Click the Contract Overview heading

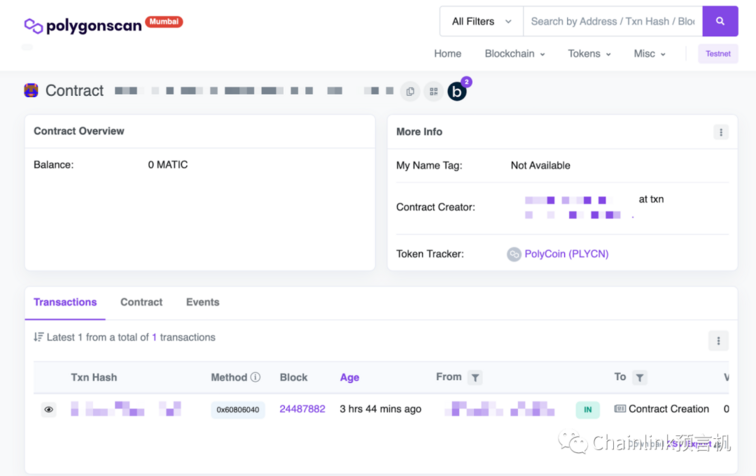point(79,131)
